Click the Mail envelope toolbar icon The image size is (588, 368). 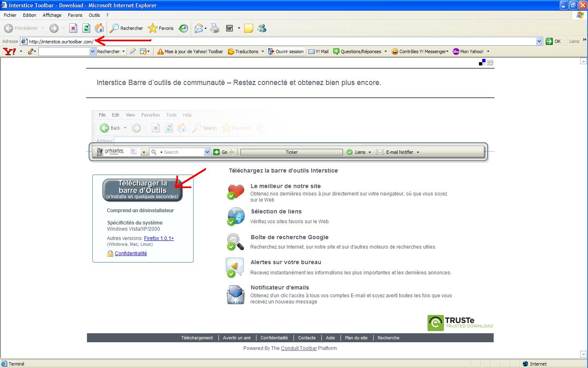click(x=199, y=28)
